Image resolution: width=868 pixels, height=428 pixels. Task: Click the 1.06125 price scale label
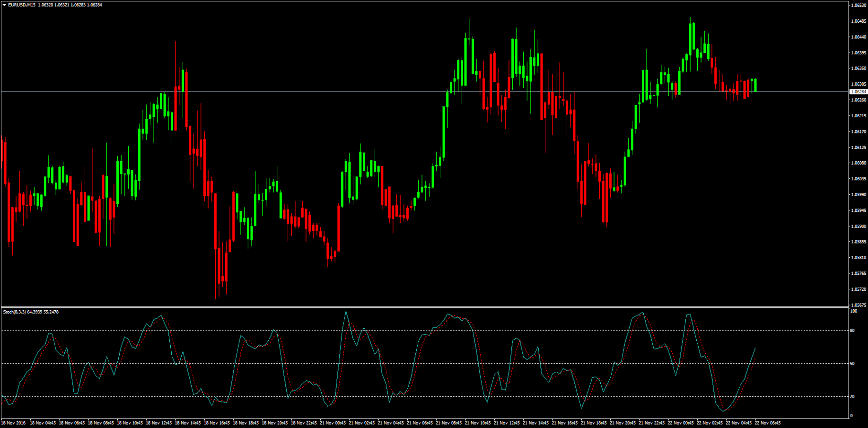pos(859,147)
